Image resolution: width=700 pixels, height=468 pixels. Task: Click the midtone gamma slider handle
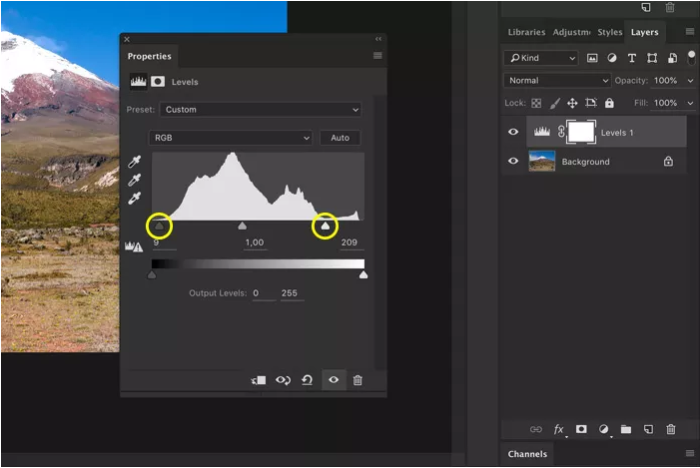242,226
